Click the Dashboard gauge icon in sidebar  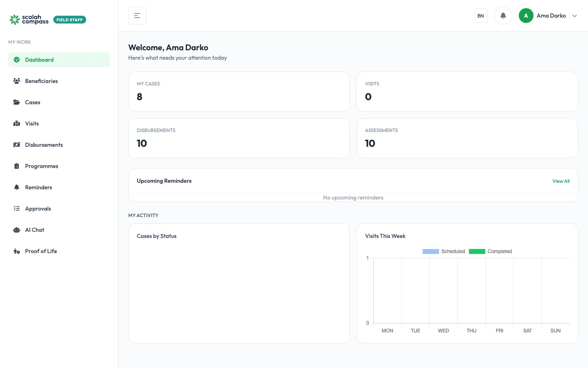17,60
